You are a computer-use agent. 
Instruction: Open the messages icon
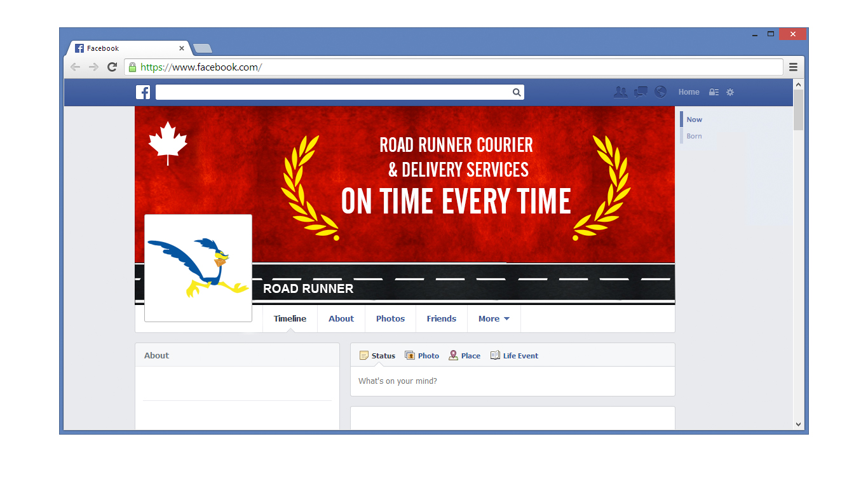pyautogui.click(x=641, y=92)
